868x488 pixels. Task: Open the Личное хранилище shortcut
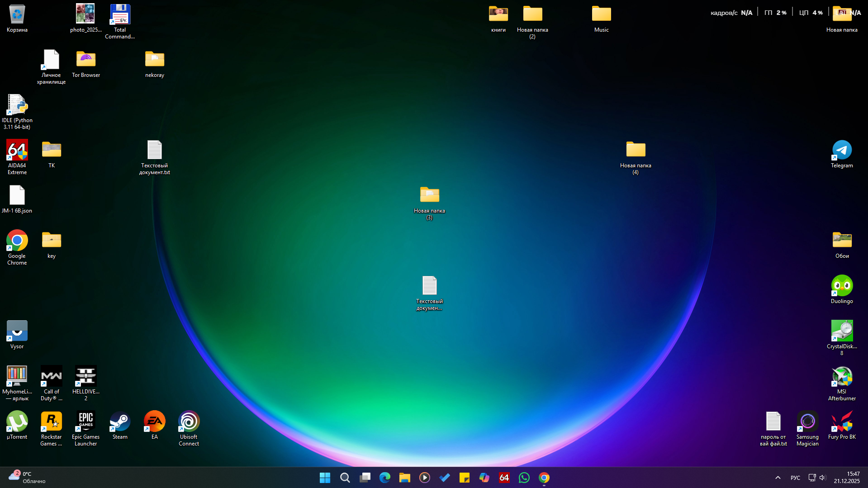pos(51,67)
